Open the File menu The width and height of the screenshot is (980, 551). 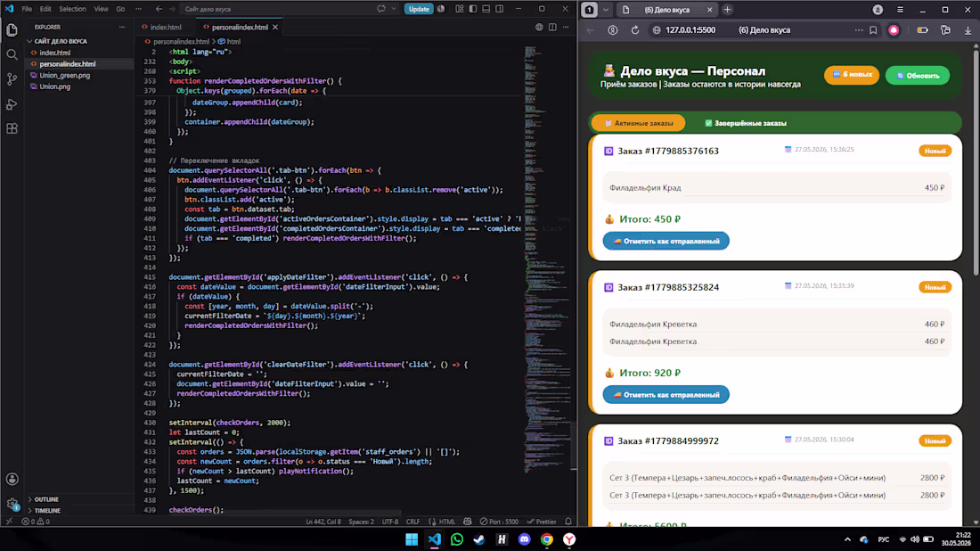click(27, 9)
